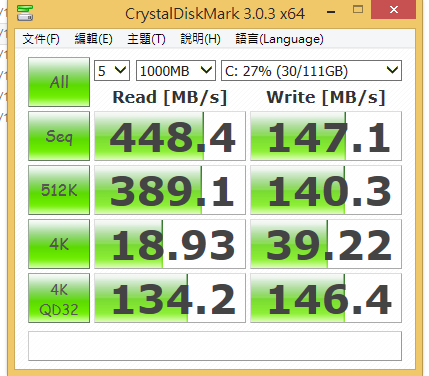Viewport: 429px width, 376px height.
Task: Click the 4K read result 18.93
Action: pyautogui.click(x=170, y=244)
